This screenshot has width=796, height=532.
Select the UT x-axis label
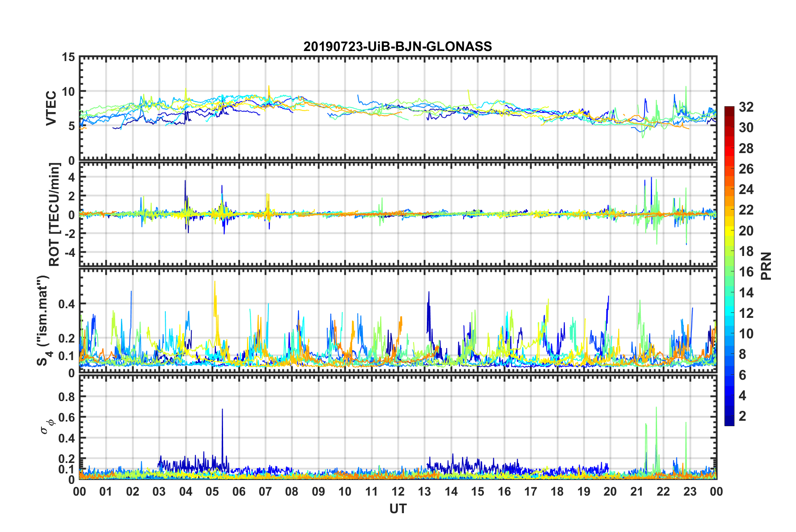pos(398,508)
